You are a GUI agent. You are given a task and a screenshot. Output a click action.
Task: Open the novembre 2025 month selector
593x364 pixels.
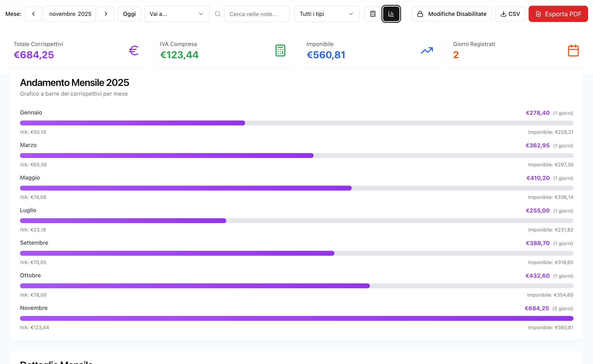click(x=70, y=14)
